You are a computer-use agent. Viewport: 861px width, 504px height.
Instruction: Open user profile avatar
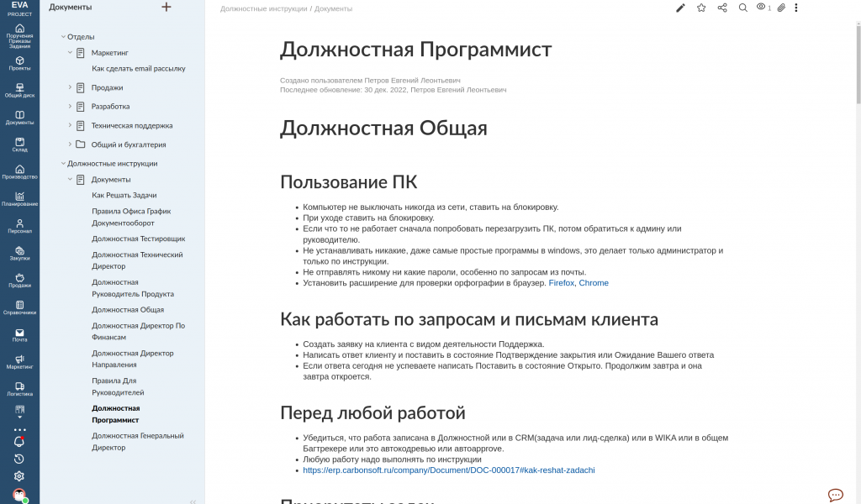20,496
